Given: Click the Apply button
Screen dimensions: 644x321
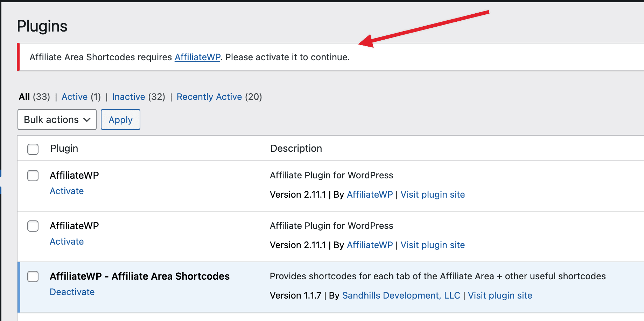Looking at the screenshot, I should [120, 119].
